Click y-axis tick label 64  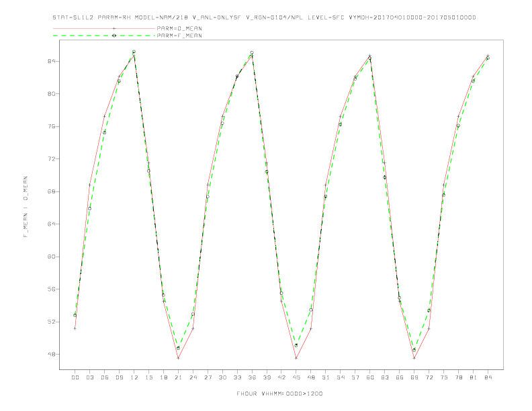(x=51, y=224)
